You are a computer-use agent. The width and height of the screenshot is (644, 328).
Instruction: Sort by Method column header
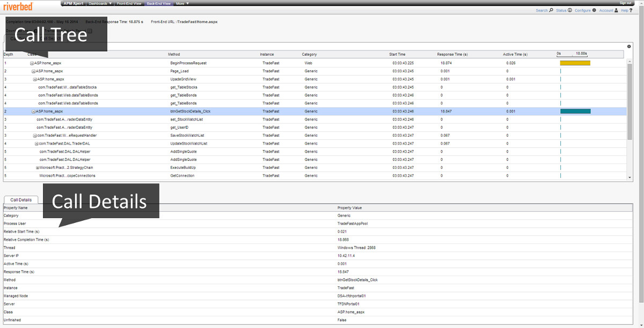point(174,54)
